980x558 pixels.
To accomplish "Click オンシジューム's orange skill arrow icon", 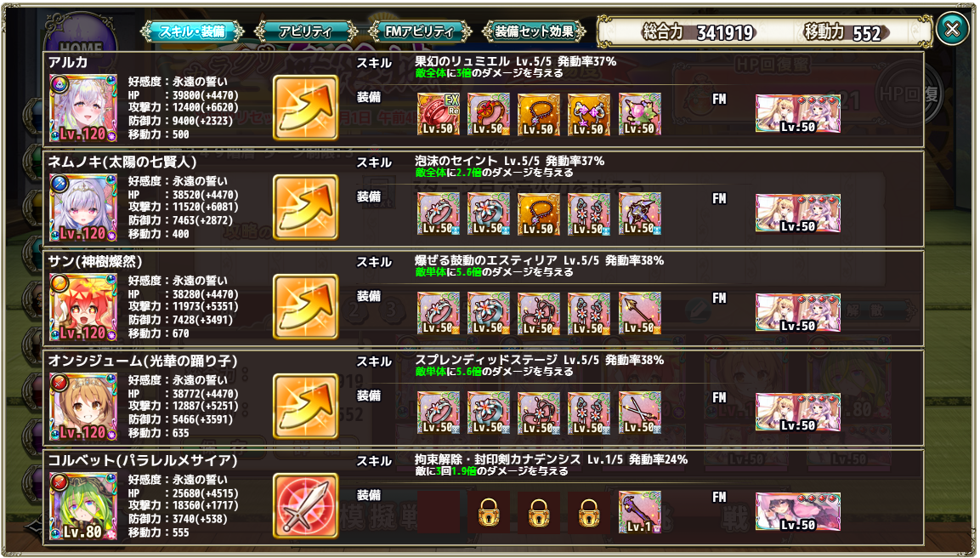I will (306, 406).
